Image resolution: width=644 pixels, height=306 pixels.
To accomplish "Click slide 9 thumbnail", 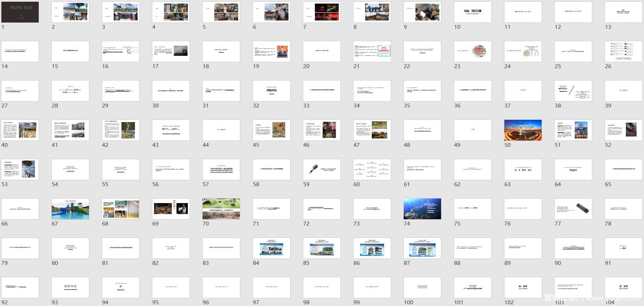I will click(x=422, y=12).
